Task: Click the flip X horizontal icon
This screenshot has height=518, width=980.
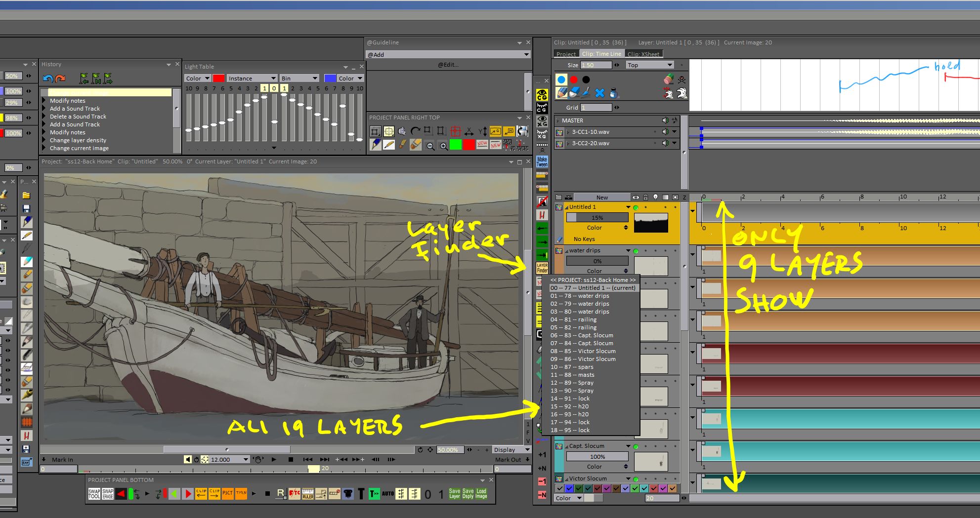Action: (469, 131)
